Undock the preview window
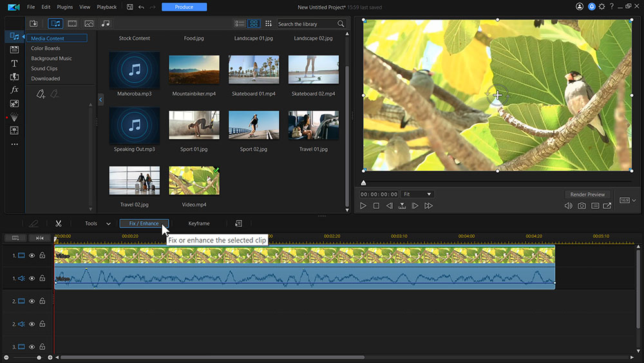This screenshot has width=644, height=363. (x=608, y=206)
